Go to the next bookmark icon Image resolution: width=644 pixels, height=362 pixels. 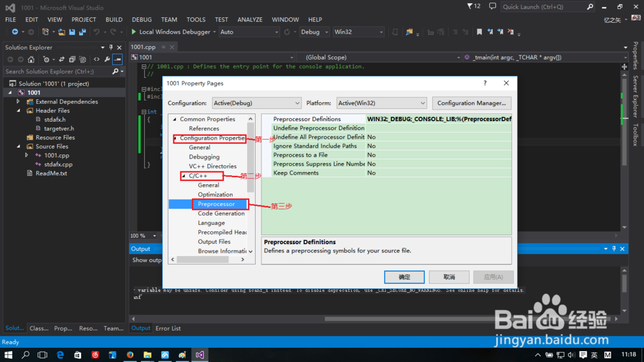tap(500, 32)
